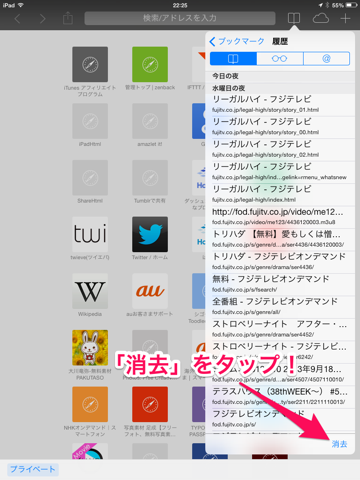Select the reading list glasses tab
360x480 pixels.
pyautogui.click(x=280, y=59)
